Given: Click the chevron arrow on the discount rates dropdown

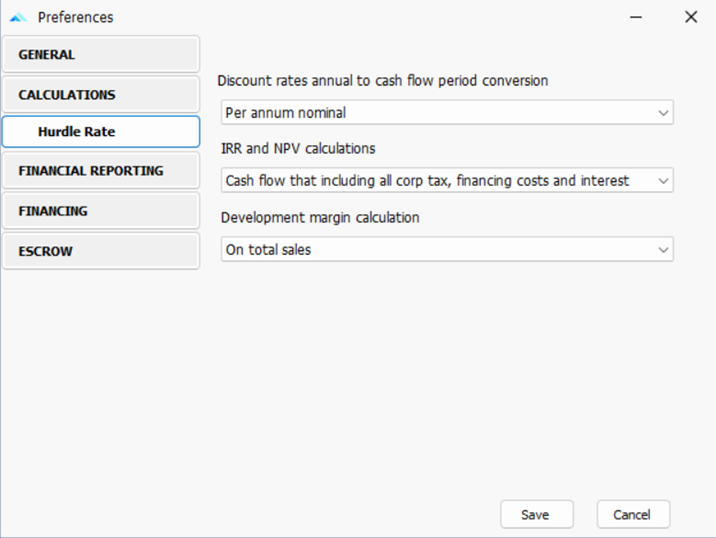Looking at the screenshot, I should click(663, 113).
